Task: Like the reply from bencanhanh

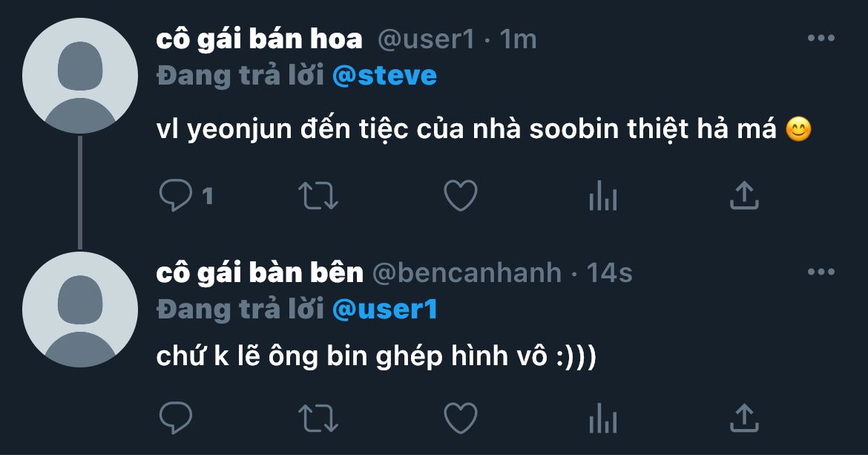Action: click(460, 418)
